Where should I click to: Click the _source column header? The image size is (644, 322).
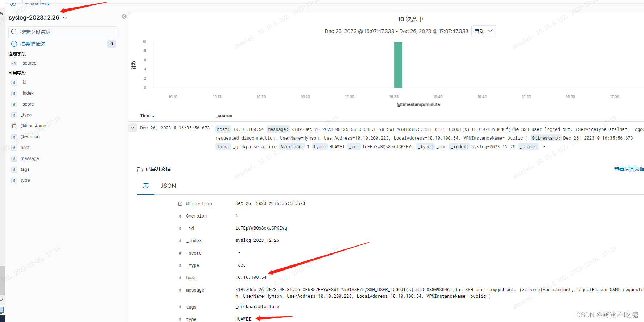click(x=224, y=116)
